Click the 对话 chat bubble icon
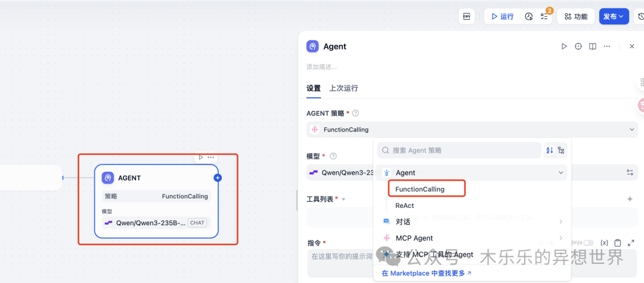644x283 pixels. tap(386, 222)
